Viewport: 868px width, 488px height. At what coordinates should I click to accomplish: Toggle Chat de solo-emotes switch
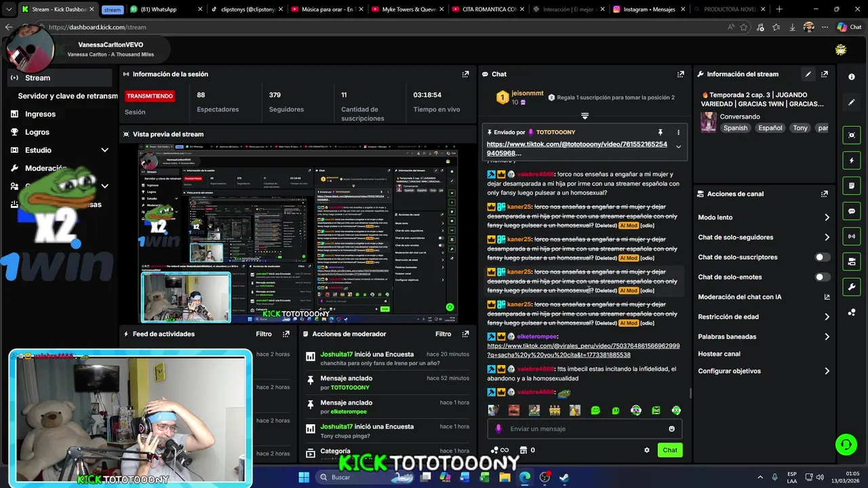pyautogui.click(x=823, y=277)
